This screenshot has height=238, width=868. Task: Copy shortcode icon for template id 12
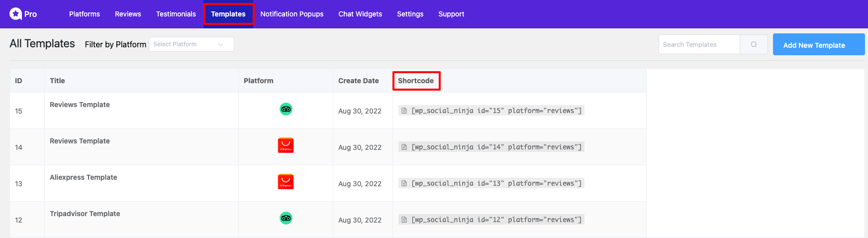click(404, 220)
